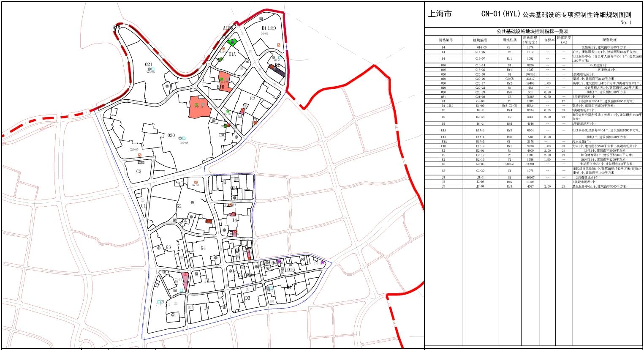Click the cyan square icon near J1-2 label
644x350 pixels.
(x=159, y=302)
